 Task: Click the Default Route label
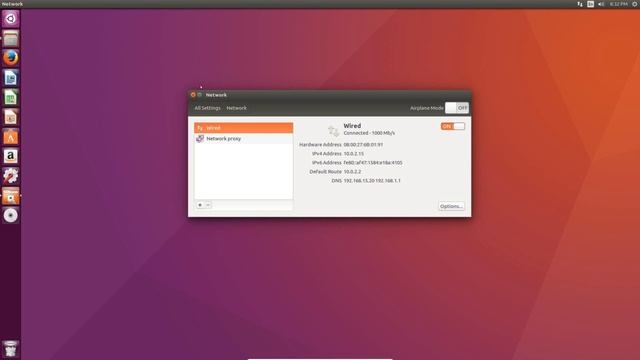tap(325, 171)
